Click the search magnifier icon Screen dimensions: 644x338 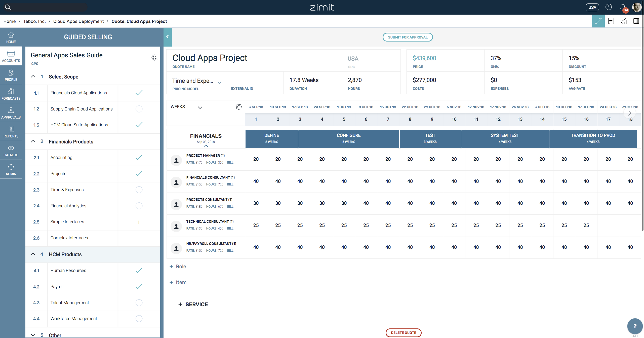pos(8,7)
